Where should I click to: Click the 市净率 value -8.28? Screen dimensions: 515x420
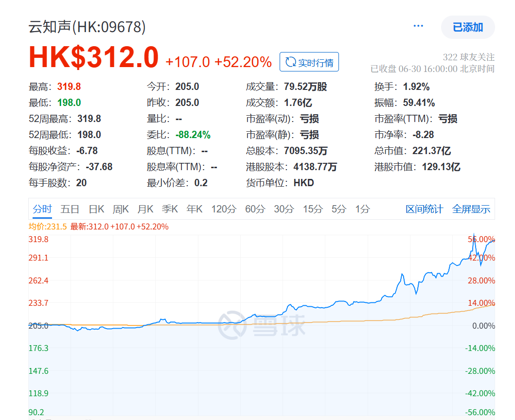point(423,135)
